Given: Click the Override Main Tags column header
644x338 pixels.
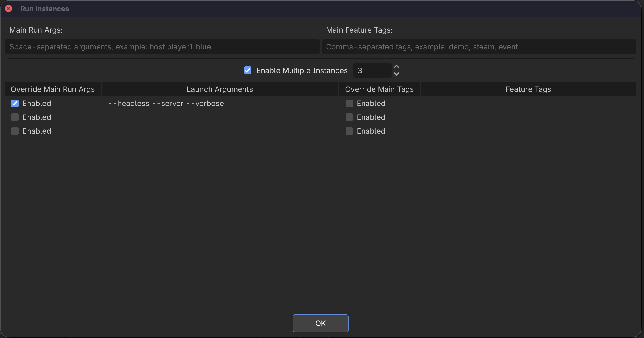Looking at the screenshot, I should [x=379, y=89].
